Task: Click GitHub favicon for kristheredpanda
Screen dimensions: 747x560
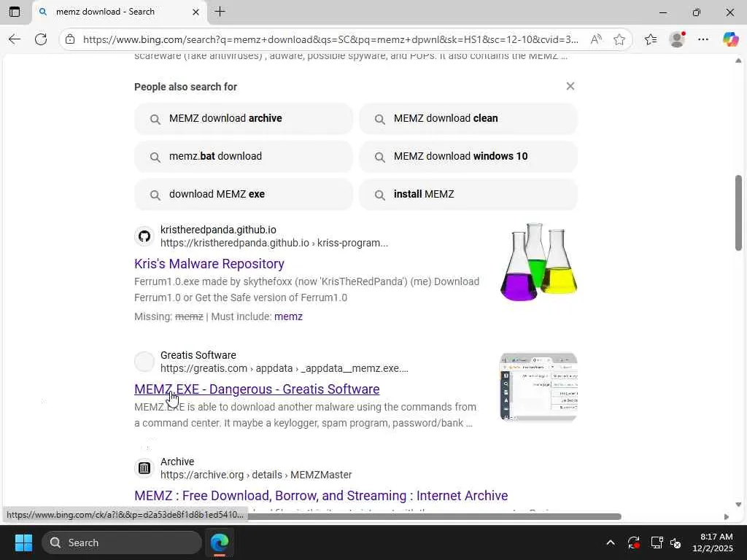Action: [144, 236]
